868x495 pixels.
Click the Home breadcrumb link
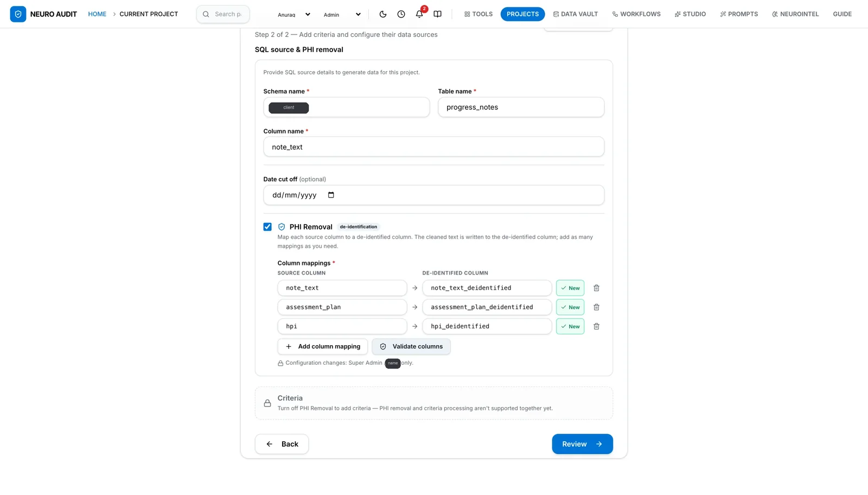(97, 14)
